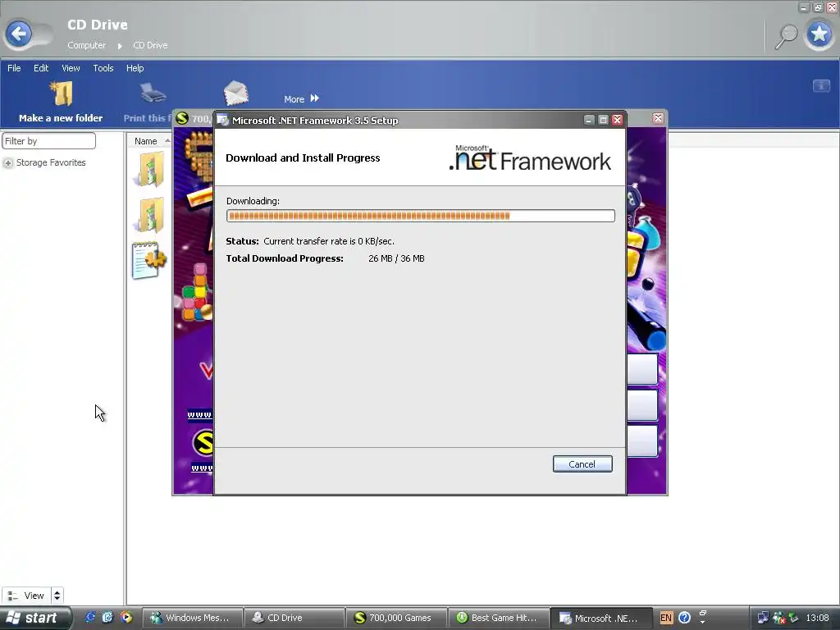
Task: Select the notepad file with puzzle piece
Action: (148, 260)
